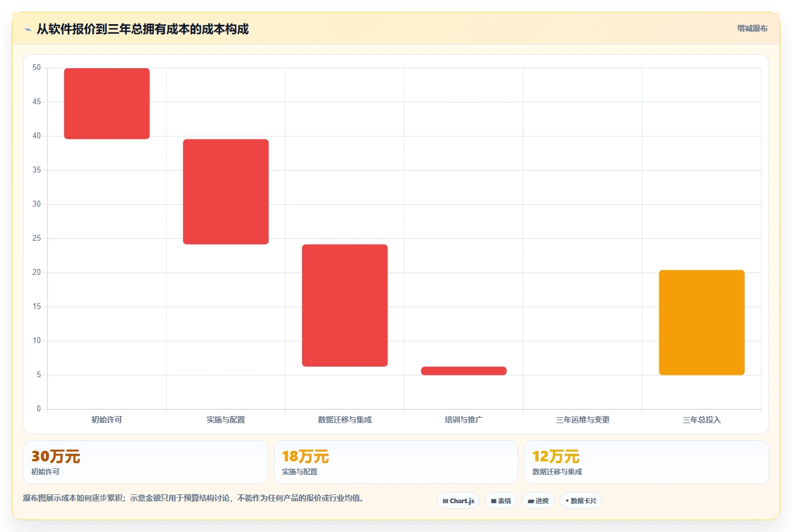Click the 18万元 实施与配置 data card
The width and height of the screenshot is (792, 532).
click(x=396, y=462)
